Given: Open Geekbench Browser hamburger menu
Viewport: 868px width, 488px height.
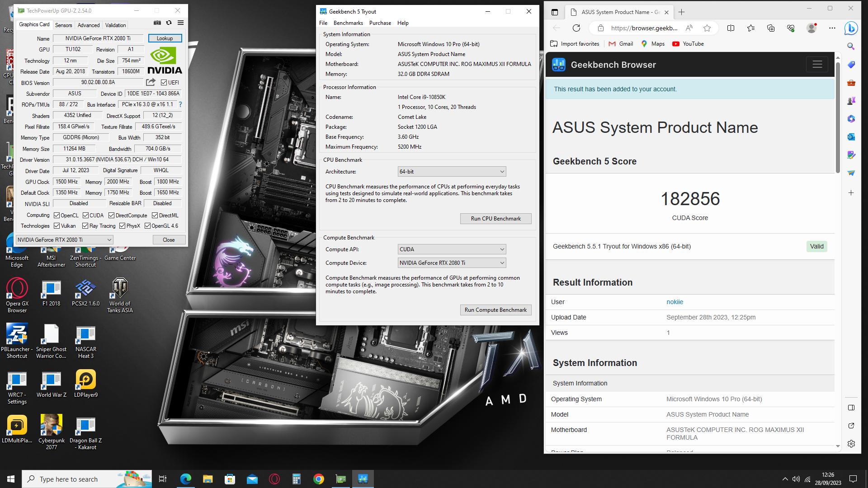Looking at the screenshot, I should (817, 65).
